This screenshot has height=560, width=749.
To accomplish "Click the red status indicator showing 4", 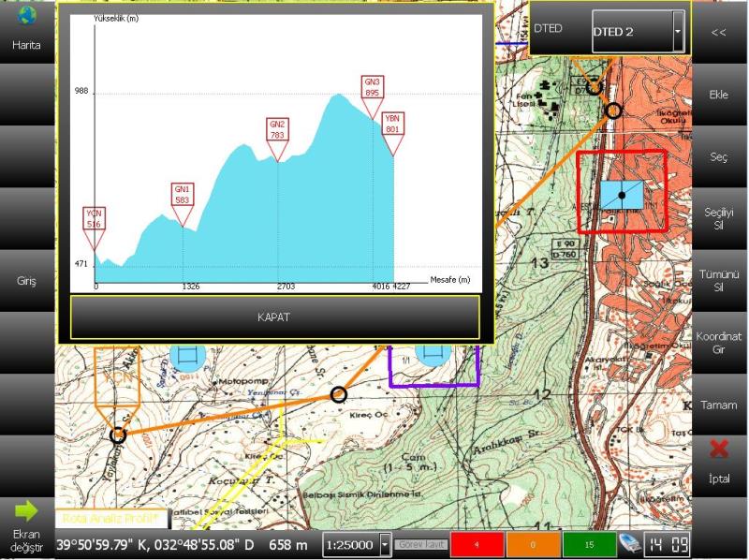I will [477, 544].
